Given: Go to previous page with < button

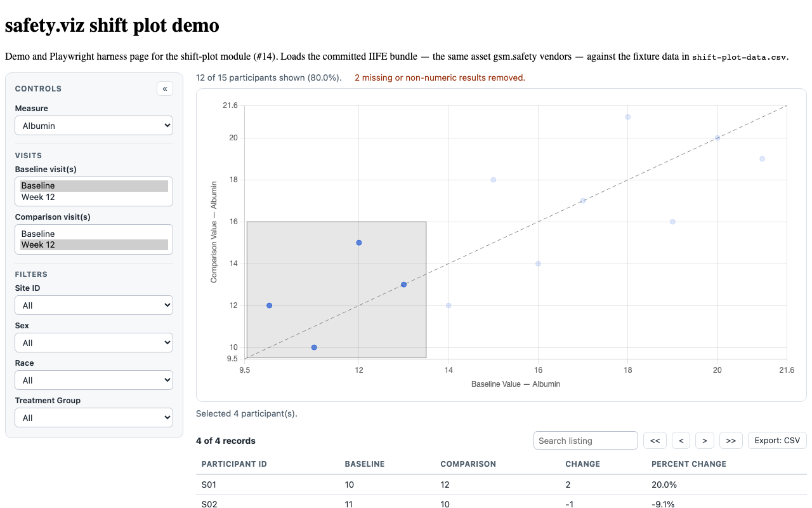Looking at the screenshot, I should [681, 441].
